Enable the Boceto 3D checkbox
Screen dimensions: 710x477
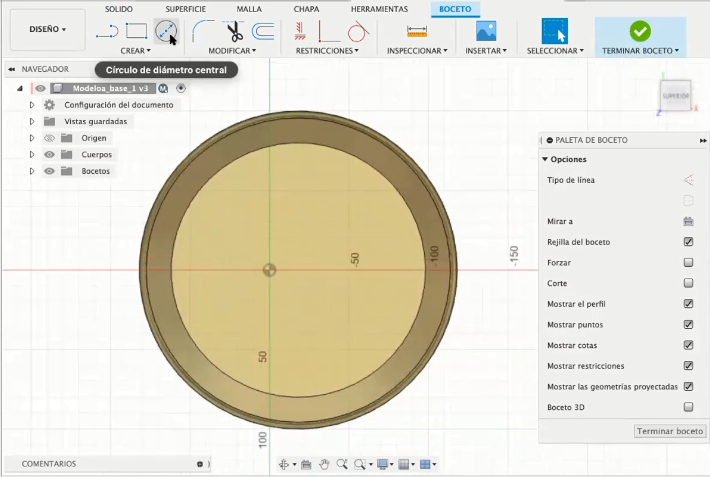point(688,407)
